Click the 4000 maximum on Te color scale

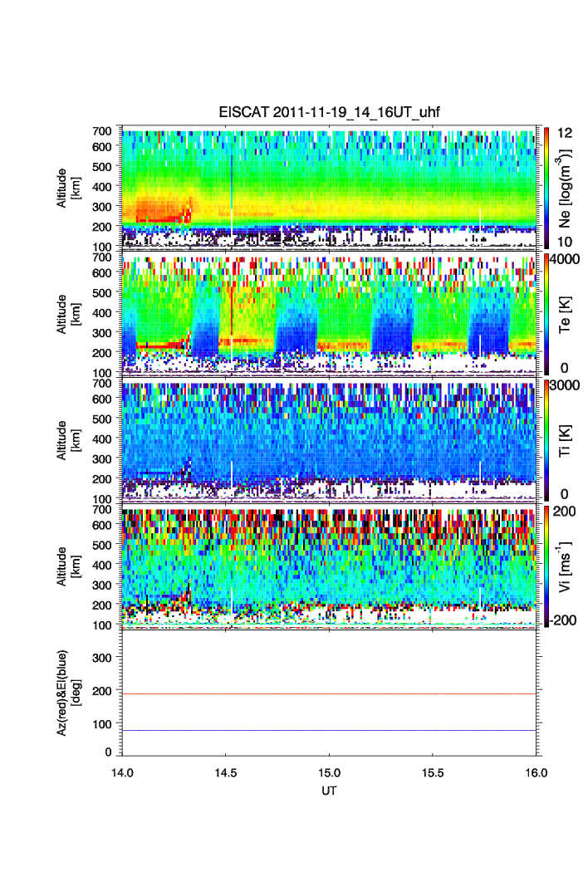point(564,259)
